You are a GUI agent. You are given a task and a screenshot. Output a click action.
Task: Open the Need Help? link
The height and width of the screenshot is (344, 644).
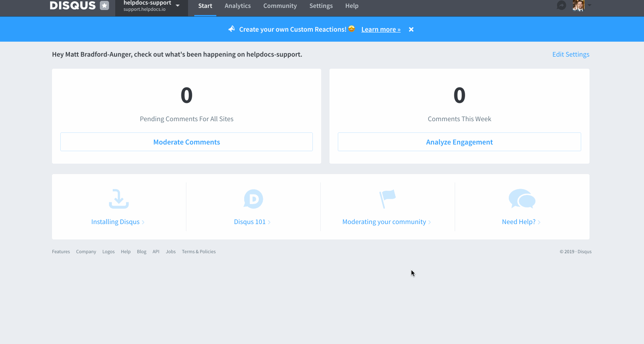pos(521,222)
